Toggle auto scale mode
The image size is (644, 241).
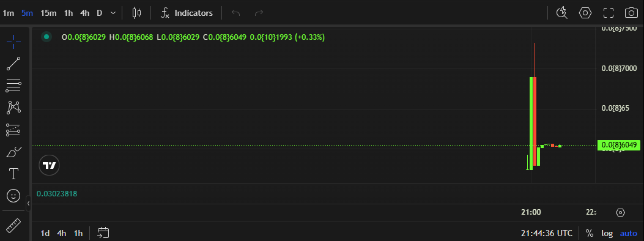(628, 233)
